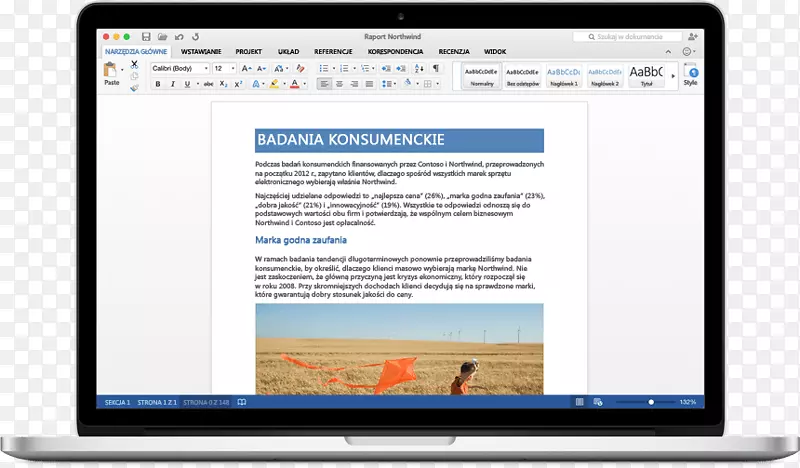Switch to print layout view icon
This screenshot has width=800, height=468.
coord(580,402)
